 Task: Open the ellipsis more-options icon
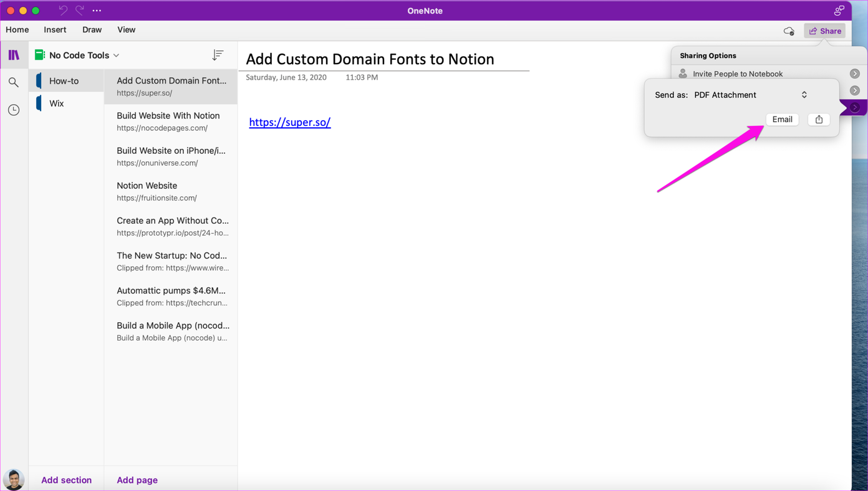[97, 11]
